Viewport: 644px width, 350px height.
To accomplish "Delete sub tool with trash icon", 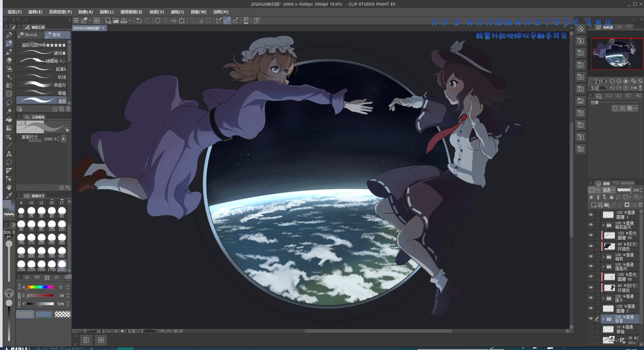I will pyautogui.click(x=68, y=109).
